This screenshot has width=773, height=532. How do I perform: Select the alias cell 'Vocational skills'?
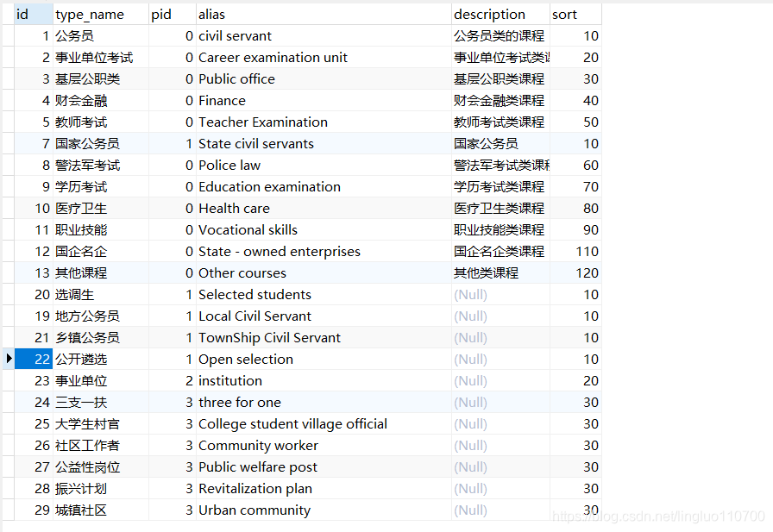(324, 230)
